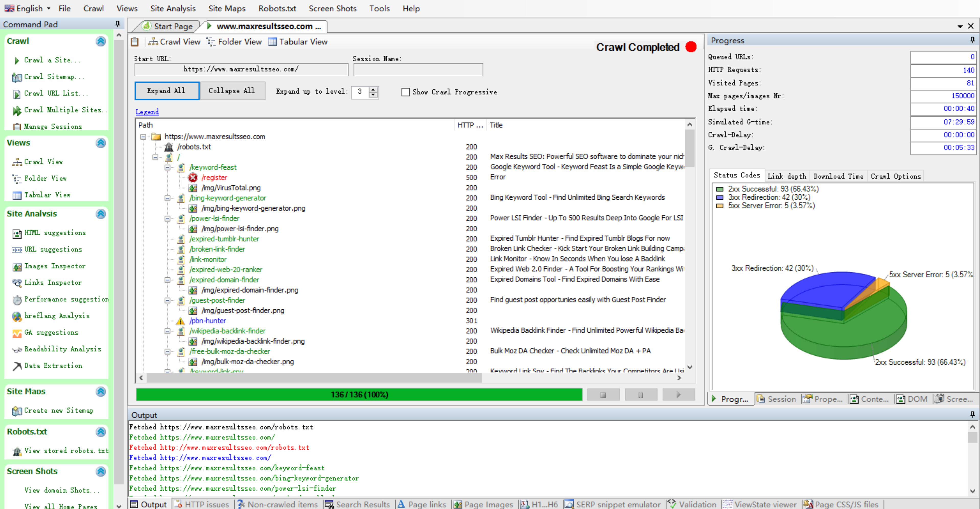980x509 pixels.
Task: Collapse the Site Maps section
Action: click(100, 391)
